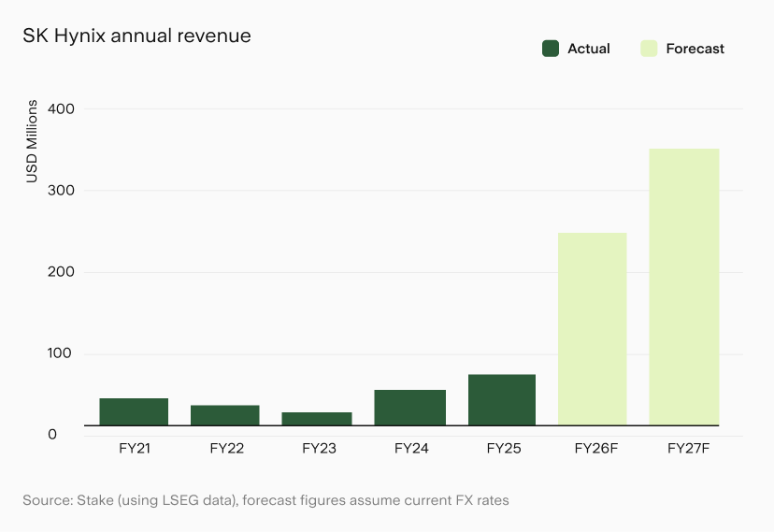Image resolution: width=774 pixels, height=532 pixels.
Task: Click the USD Millions axis label
Action: [32, 141]
